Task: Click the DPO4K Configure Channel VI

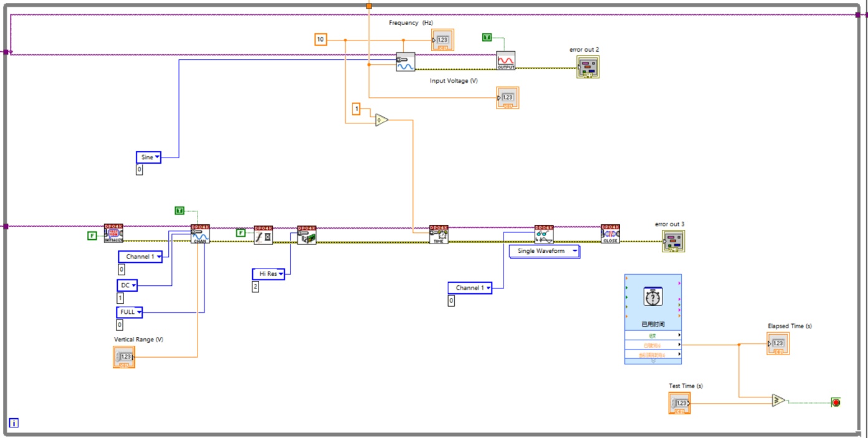Action: tap(200, 234)
